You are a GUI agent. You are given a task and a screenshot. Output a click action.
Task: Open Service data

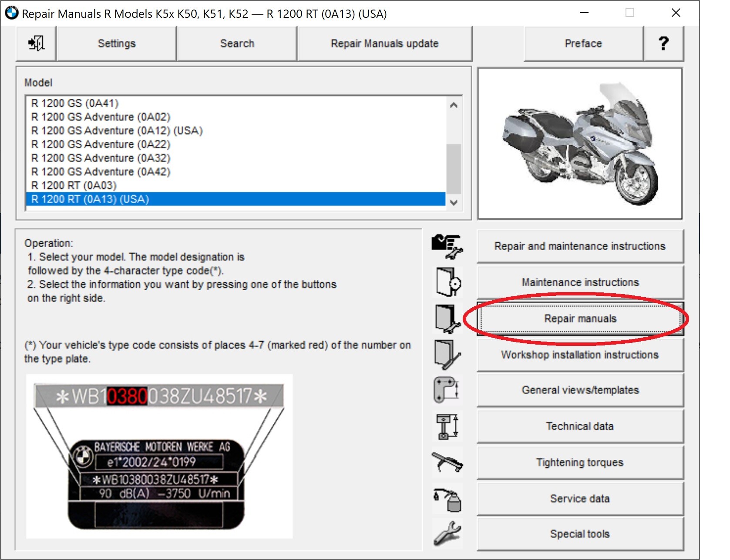coord(580,499)
